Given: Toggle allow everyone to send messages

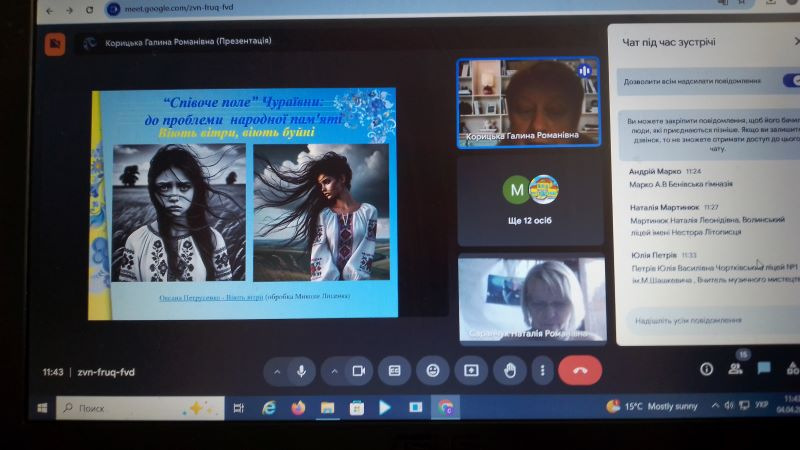Looking at the screenshot, I should [x=792, y=81].
